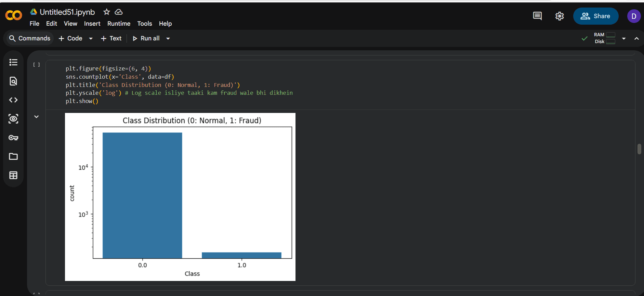Star the Untitled51.ipynb notebook

[x=107, y=12]
